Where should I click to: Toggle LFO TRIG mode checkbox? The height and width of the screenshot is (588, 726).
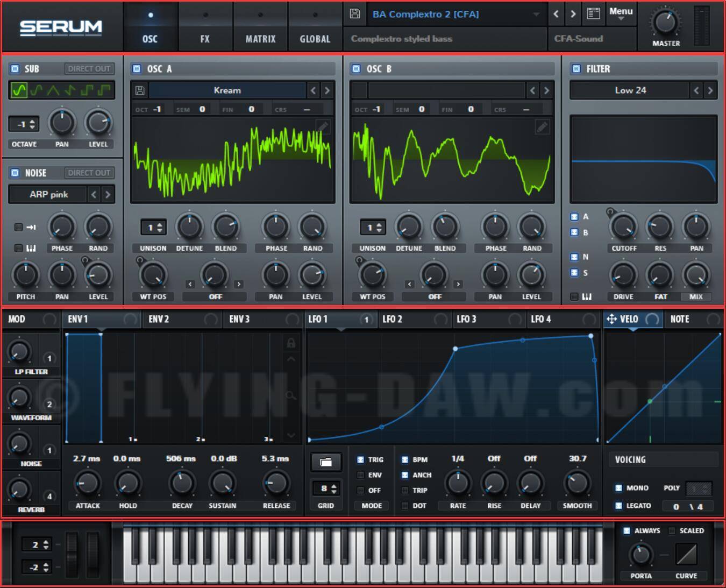tap(360, 460)
